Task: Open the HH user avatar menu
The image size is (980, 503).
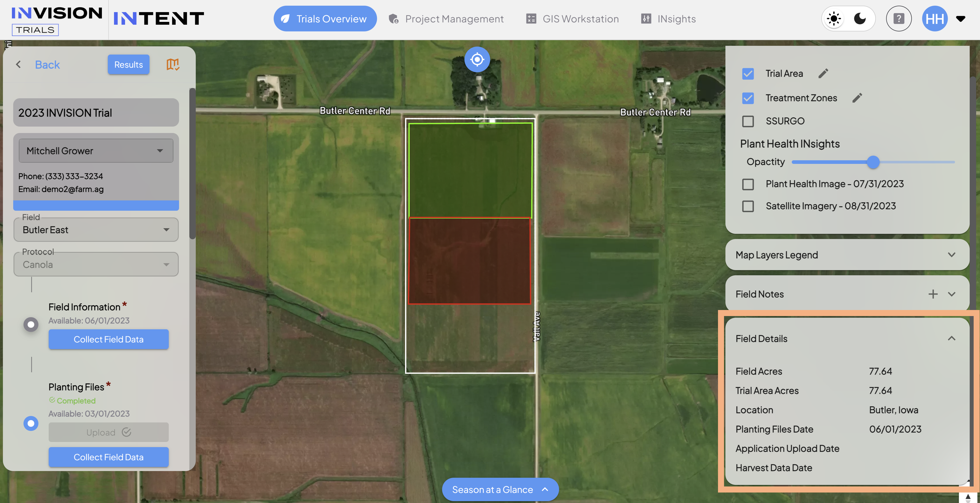Action: pyautogui.click(x=934, y=19)
